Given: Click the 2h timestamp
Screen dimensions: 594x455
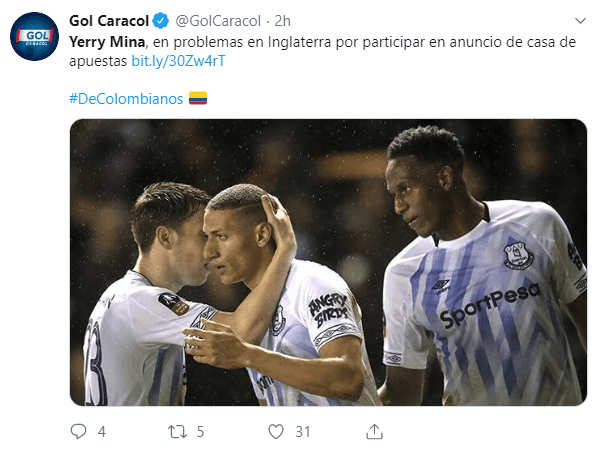Looking at the screenshot, I should pos(282,21).
